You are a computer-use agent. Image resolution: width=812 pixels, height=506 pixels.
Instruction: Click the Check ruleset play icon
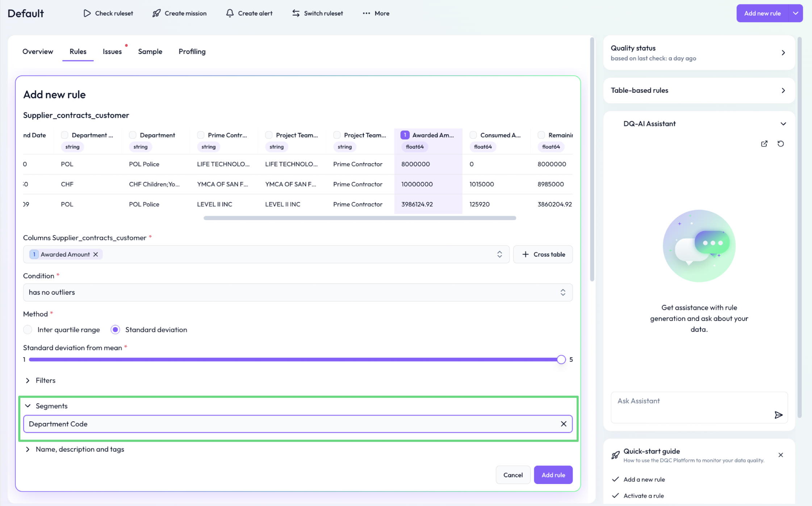[x=87, y=13]
